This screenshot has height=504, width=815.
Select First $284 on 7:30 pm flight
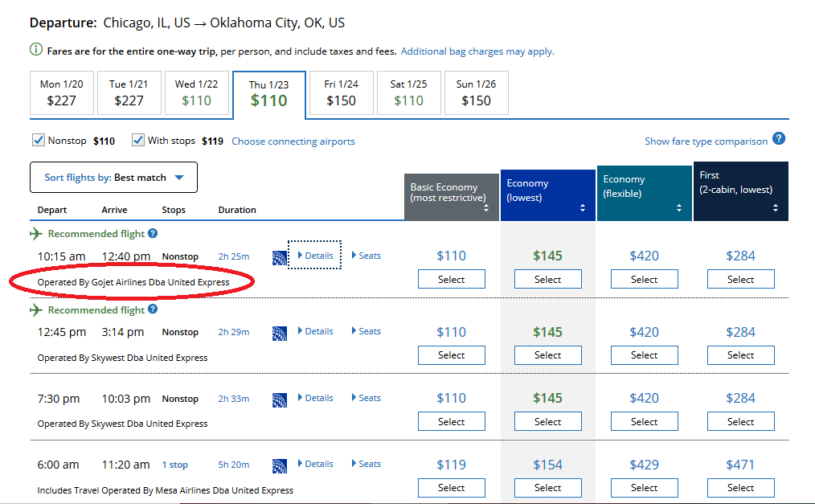(x=741, y=421)
